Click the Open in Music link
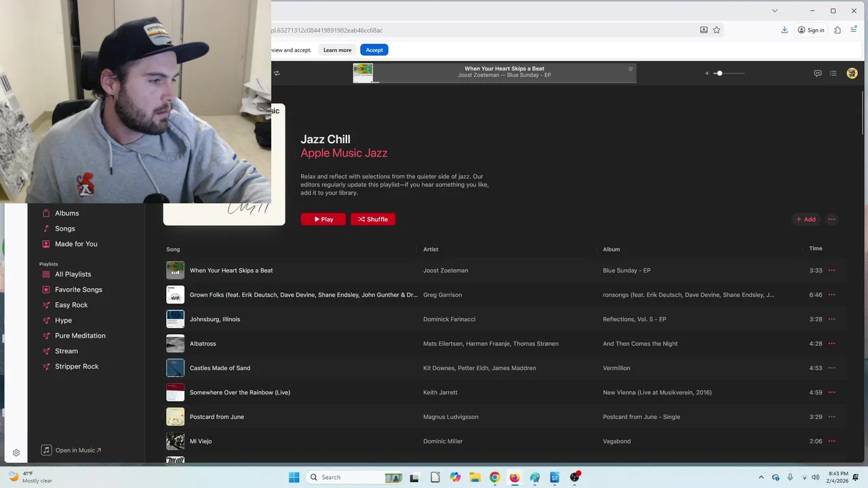The image size is (868, 488). (71, 450)
